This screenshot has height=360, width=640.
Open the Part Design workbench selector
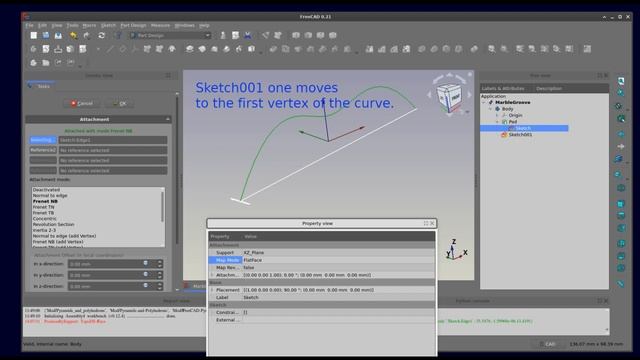pos(170,36)
